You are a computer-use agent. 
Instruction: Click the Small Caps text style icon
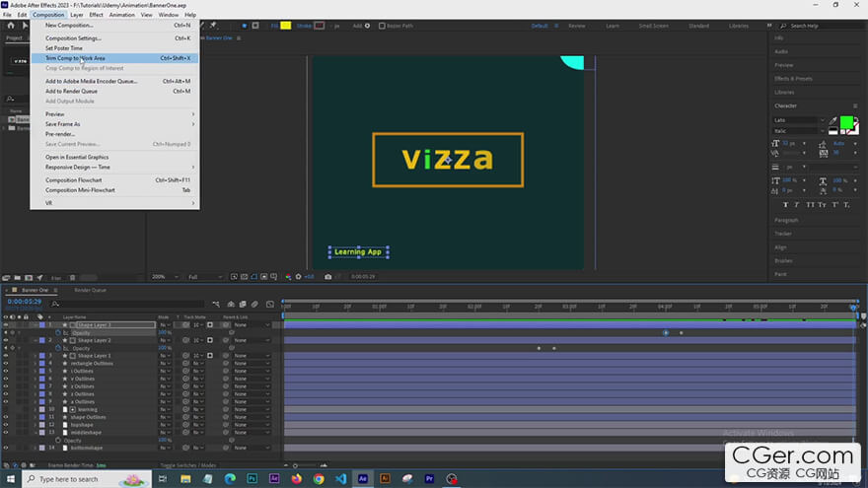click(x=822, y=205)
